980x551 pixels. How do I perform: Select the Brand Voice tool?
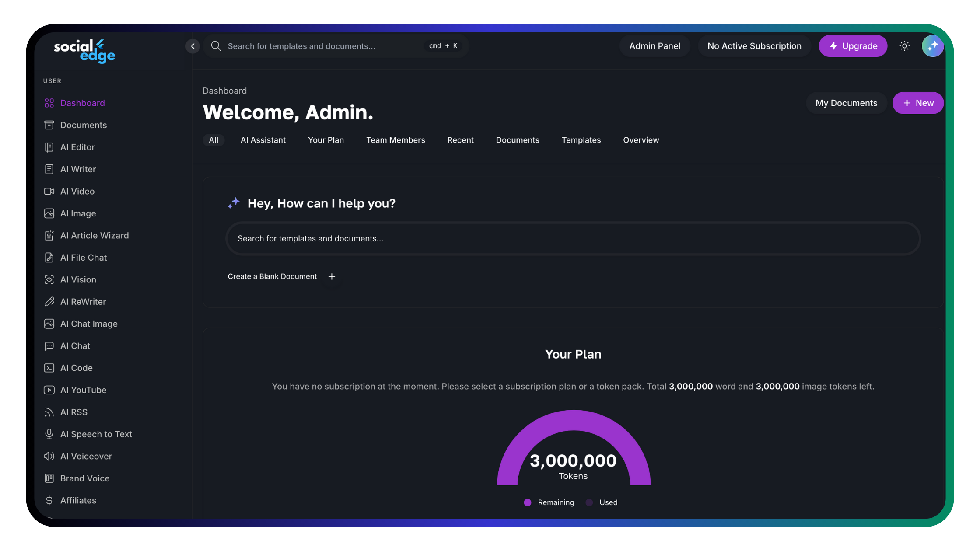tap(84, 478)
